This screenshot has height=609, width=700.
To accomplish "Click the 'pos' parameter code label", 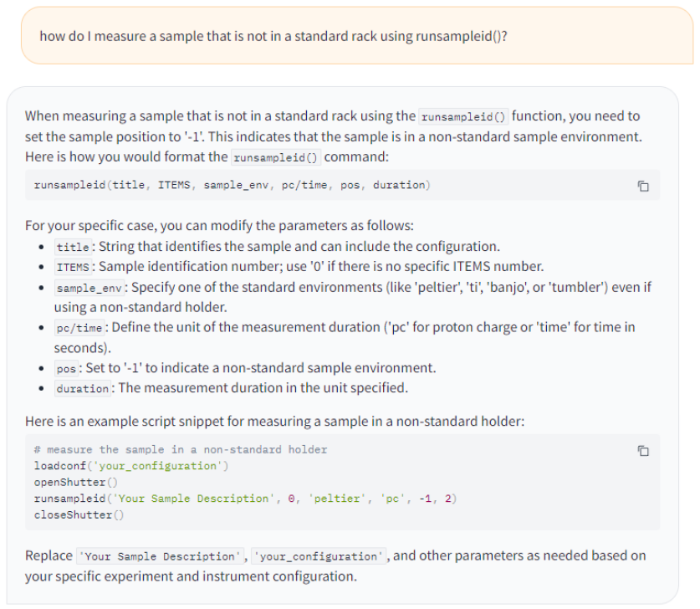I will [67, 368].
